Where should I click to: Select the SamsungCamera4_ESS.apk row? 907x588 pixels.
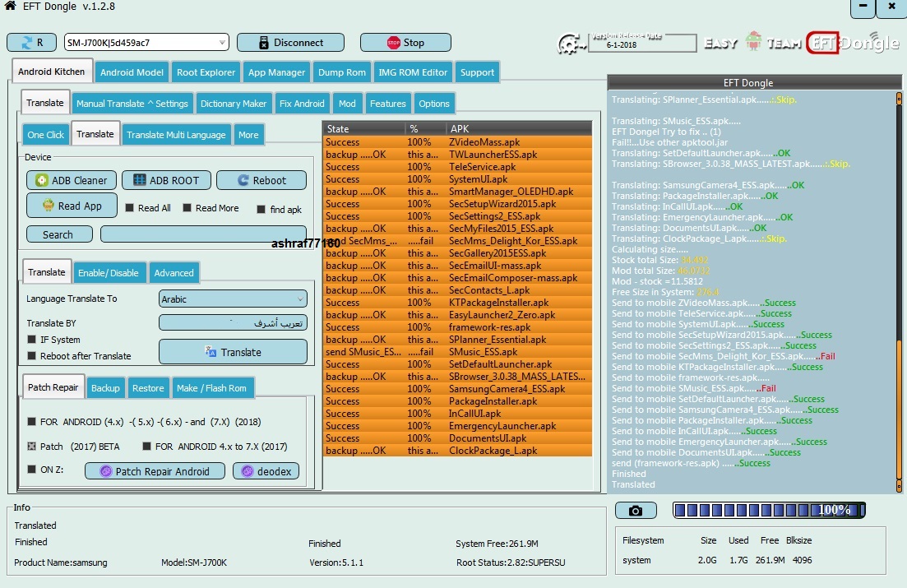point(457,389)
